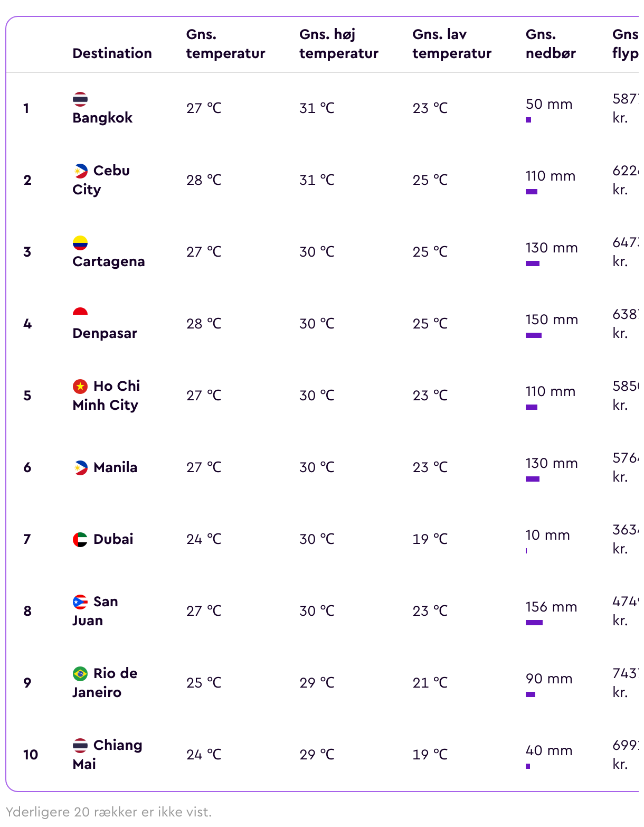The width and height of the screenshot is (644, 827).
Task: Click the 'Yderligere 20 rækker er ikke vist' note
Action: (x=109, y=812)
